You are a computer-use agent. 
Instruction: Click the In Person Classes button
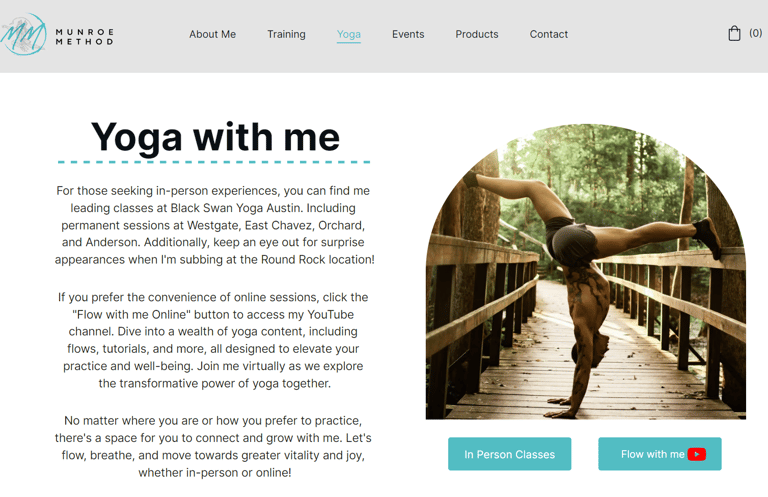point(509,454)
